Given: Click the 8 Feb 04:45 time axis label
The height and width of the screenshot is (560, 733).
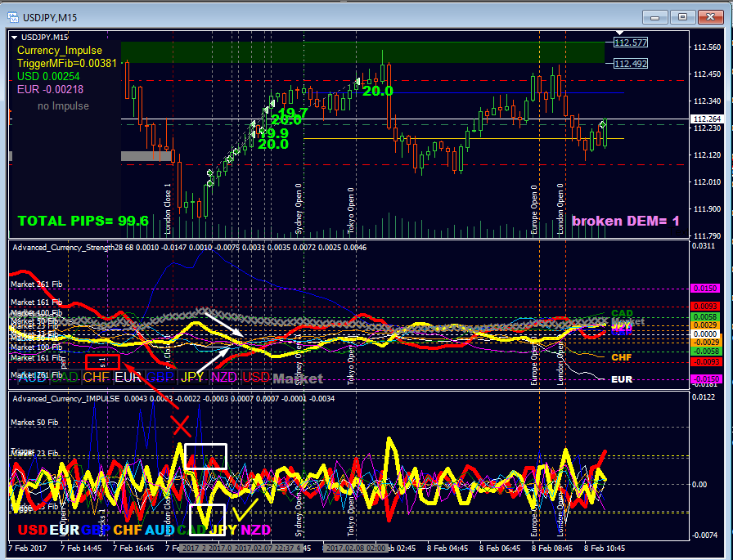Looking at the screenshot, I should pos(447,548).
